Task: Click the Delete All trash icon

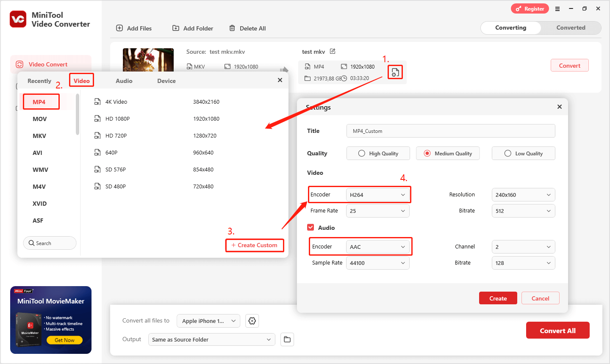Action: pyautogui.click(x=232, y=28)
